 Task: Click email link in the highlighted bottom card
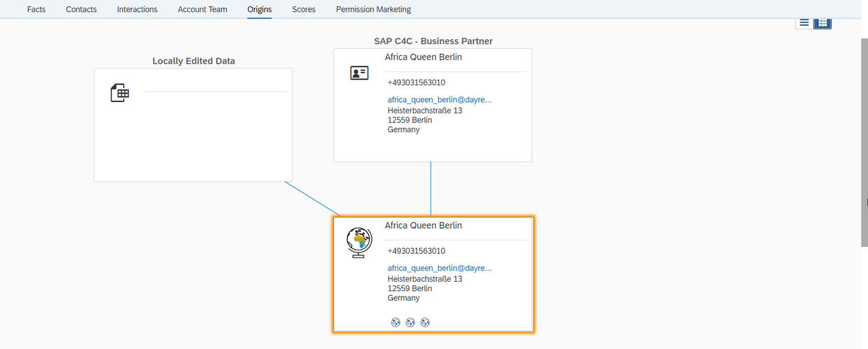[x=440, y=269]
